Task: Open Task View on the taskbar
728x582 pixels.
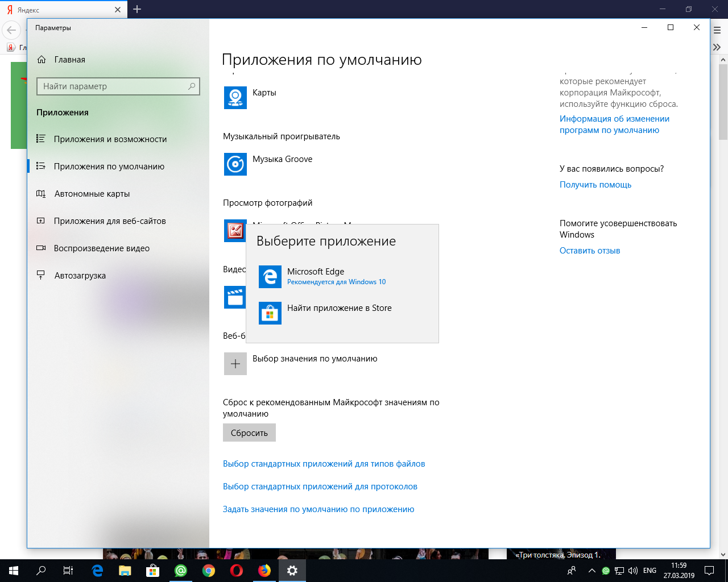Action: (68, 571)
